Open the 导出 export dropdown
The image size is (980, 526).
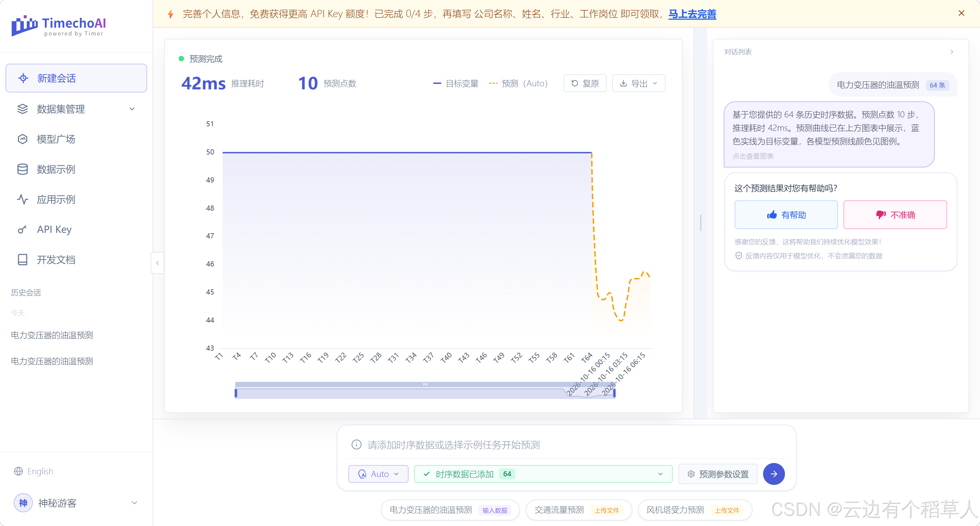coord(639,83)
